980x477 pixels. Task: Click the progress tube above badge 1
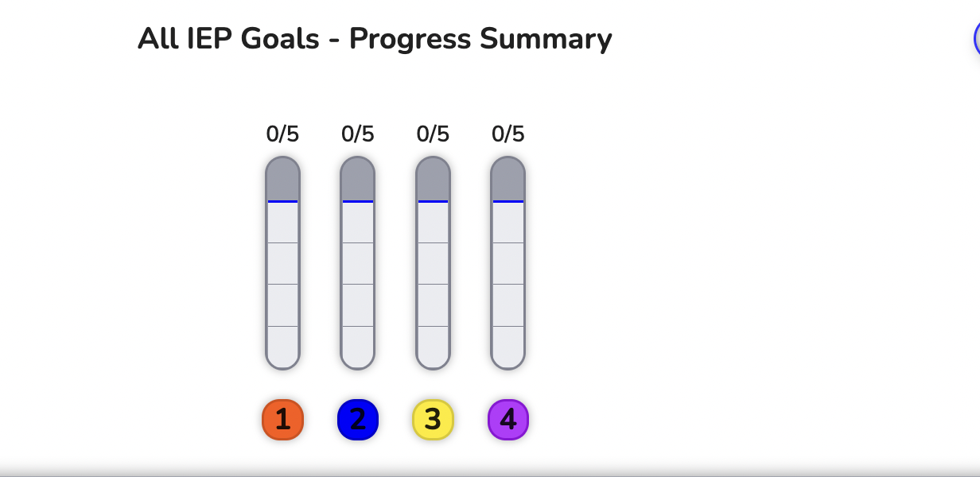(x=282, y=263)
